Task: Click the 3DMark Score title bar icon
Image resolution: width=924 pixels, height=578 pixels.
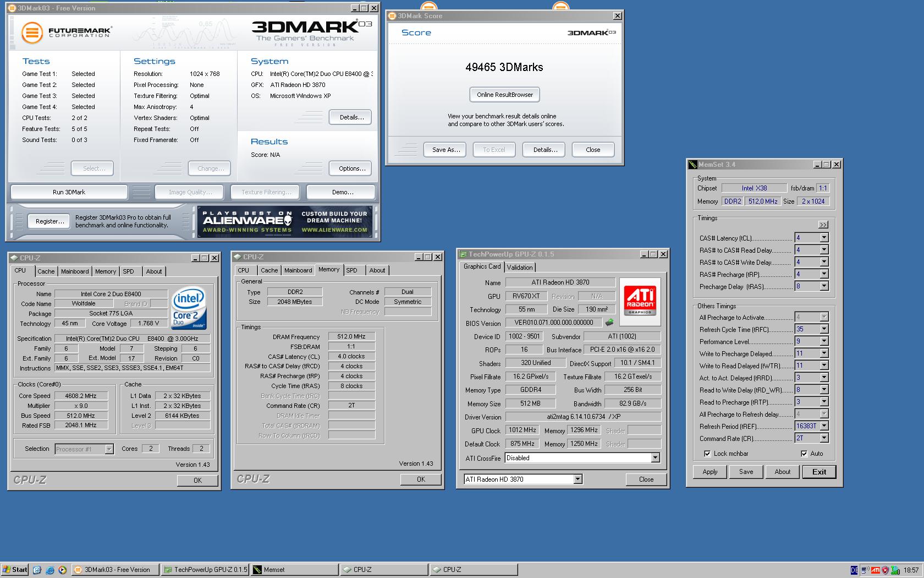Action: click(x=392, y=16)
